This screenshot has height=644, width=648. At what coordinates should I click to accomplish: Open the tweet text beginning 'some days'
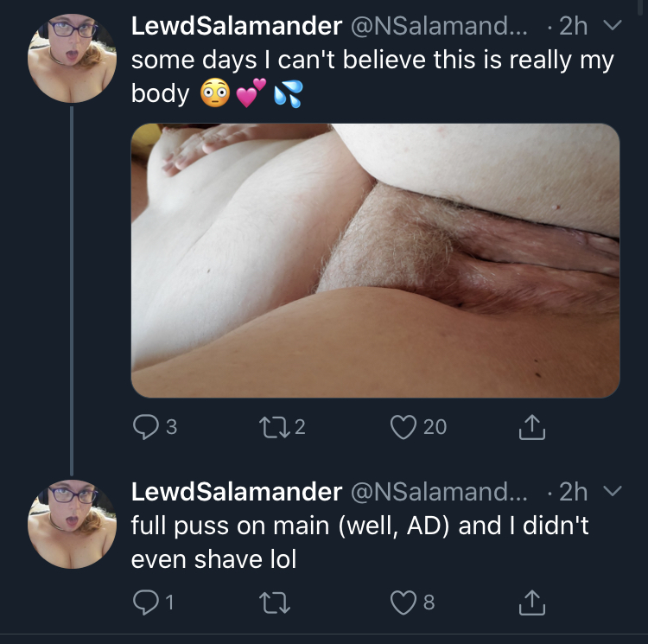372,76
